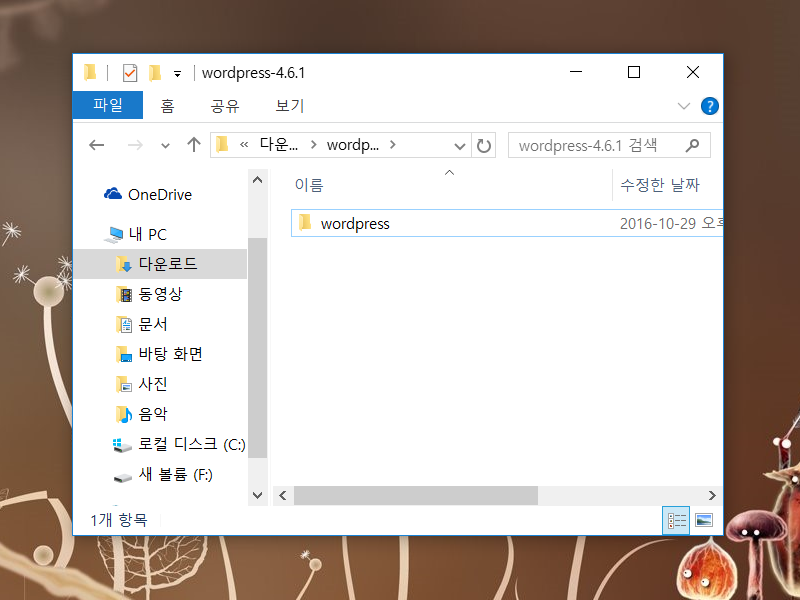Click horizontal scrollbar right arrow

[712, 495]
